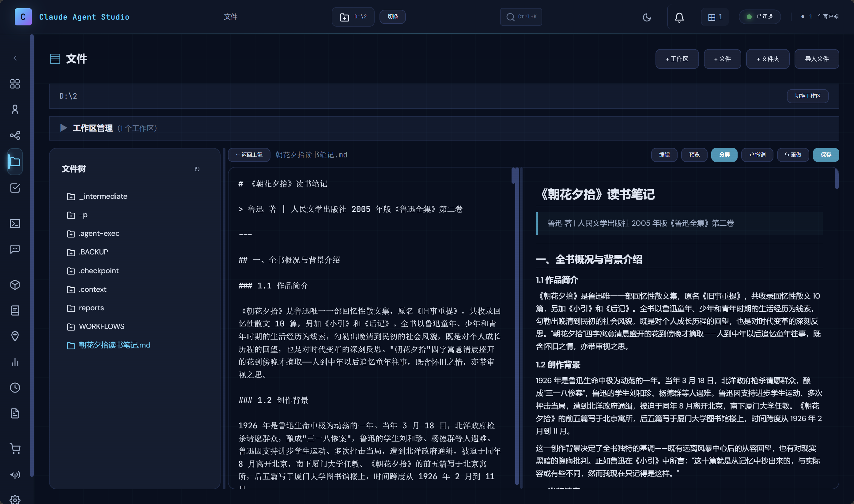This screenshot has width=854, height=504.
Task: Open the Ctrl+K search field
Action: click(521, 17)
